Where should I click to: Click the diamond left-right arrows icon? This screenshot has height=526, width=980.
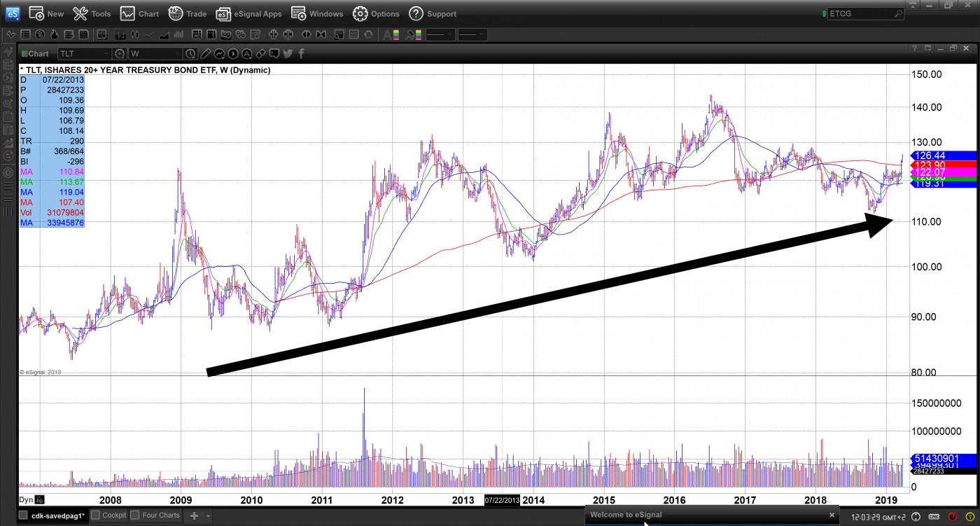coord(306,34)
